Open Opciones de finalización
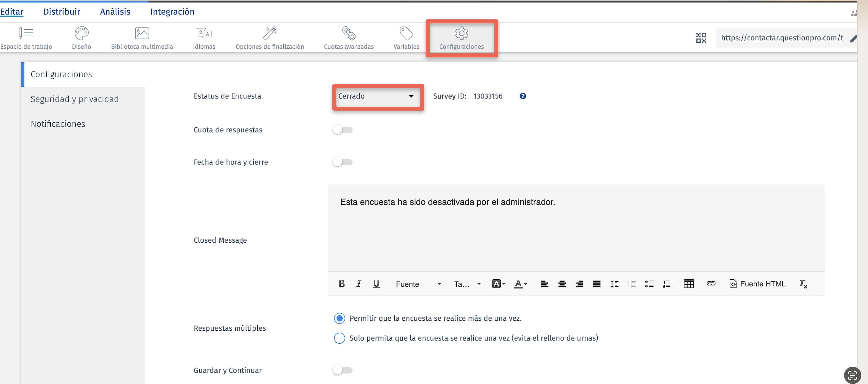 coord(270,37)
